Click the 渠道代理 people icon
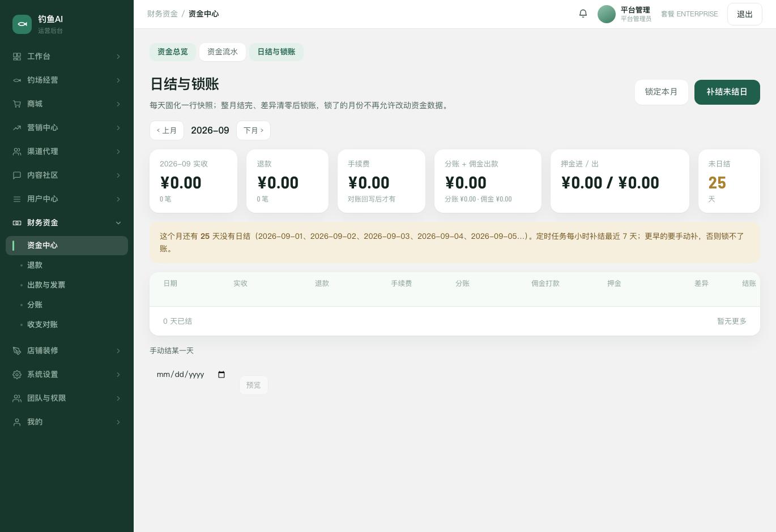The width and height of the screenshot is (776, 532). (17, 152)
